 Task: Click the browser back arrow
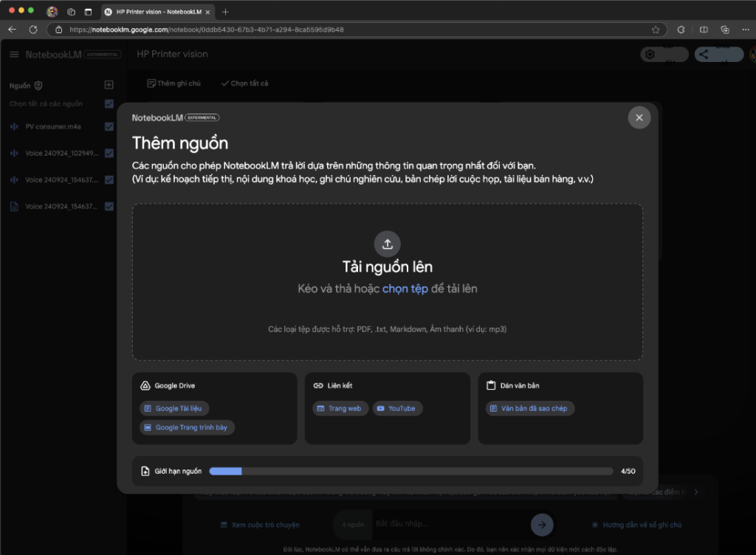point(13,30)
